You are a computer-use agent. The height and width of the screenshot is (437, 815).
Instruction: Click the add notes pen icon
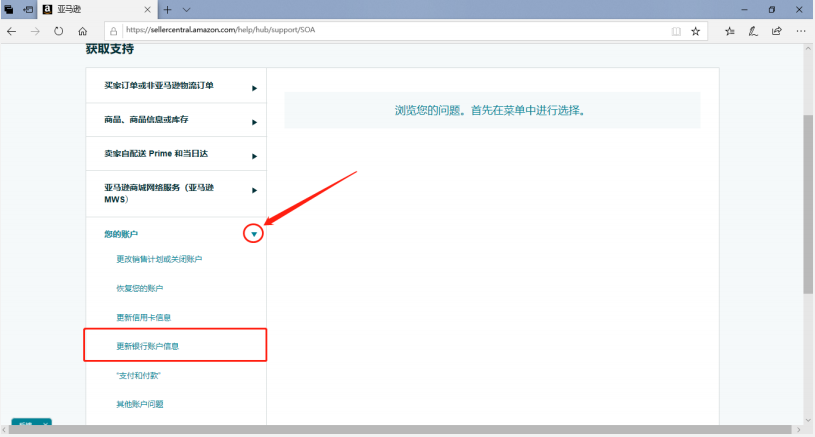click(x=753, y=31)
